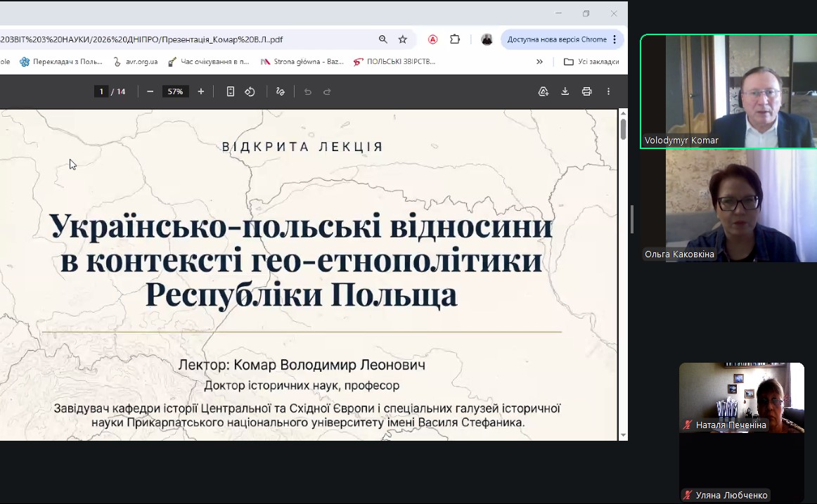
Task: Select Volodymyr Komar's video thumbnail
Action: click(728, 91)
